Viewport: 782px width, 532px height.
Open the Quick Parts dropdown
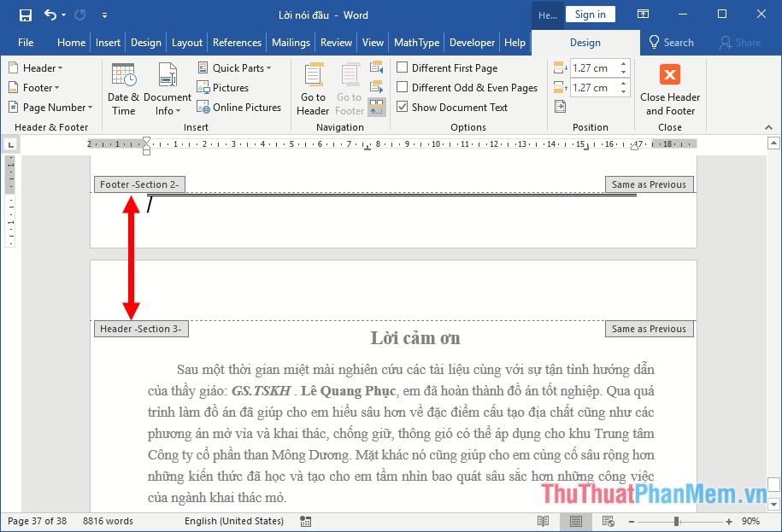[236, 67]
